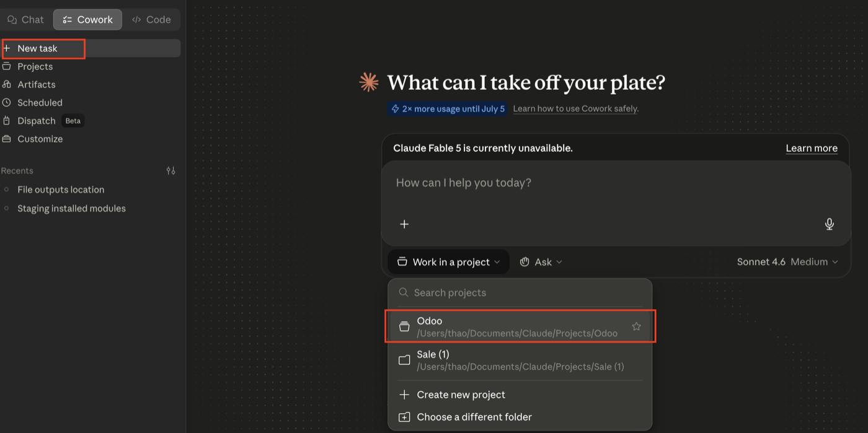
Task: Select the Odoo project
Action: (x=520, y=326)
